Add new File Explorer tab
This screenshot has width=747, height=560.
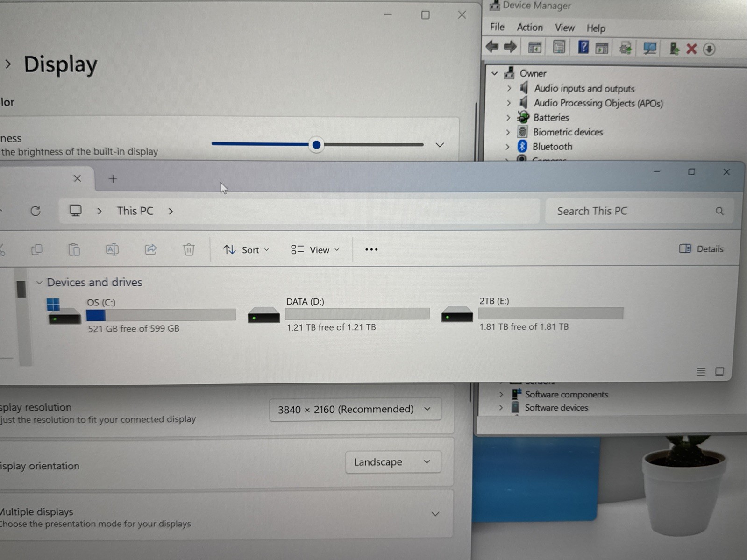(x=113, y=179)
